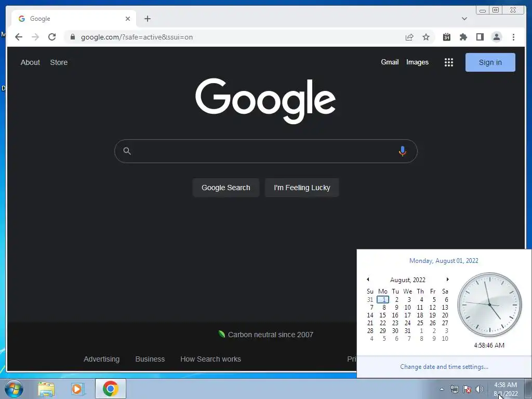Image resolution: width=532 pixels, height=399 pixels.
Task: Open the calendar extension icon in the toolbar
Action: click(446, 37)
